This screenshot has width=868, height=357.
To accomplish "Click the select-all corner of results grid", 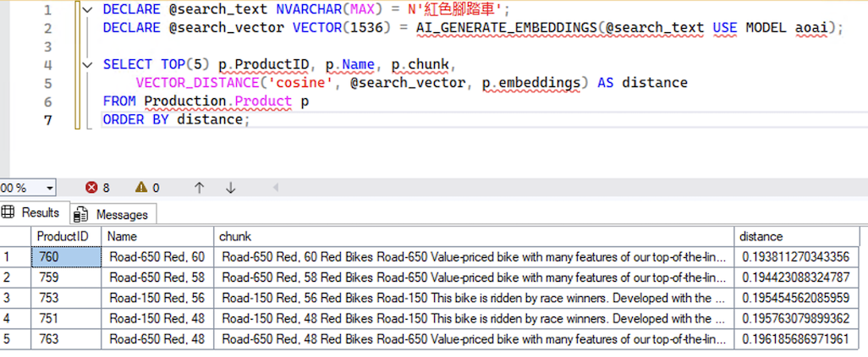I will [15, 236].
